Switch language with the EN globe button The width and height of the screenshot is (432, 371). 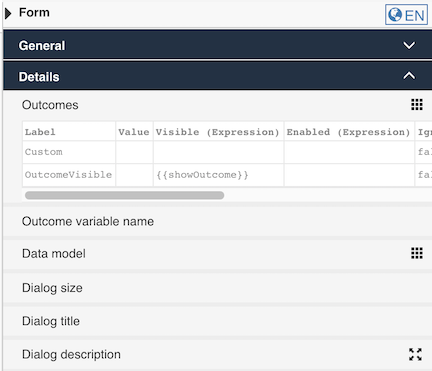406,15
